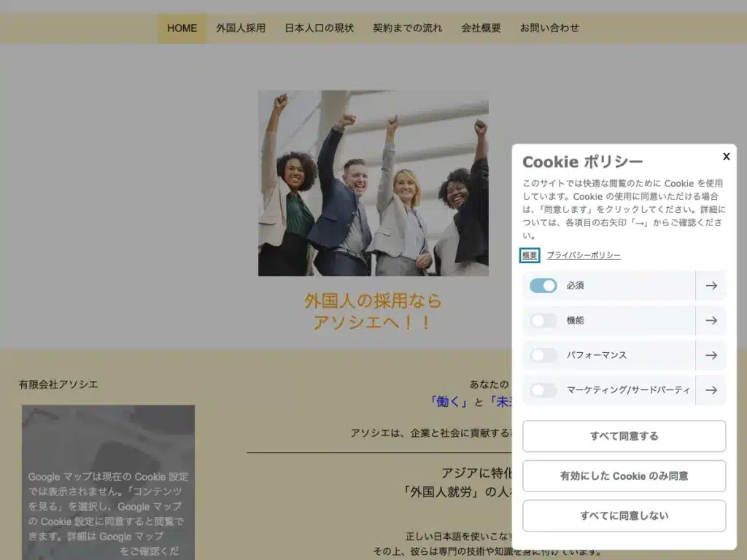747x560 pixels.
Task: Enable the パフォーマンス cookie switch
Action: [x=543, y=355]
